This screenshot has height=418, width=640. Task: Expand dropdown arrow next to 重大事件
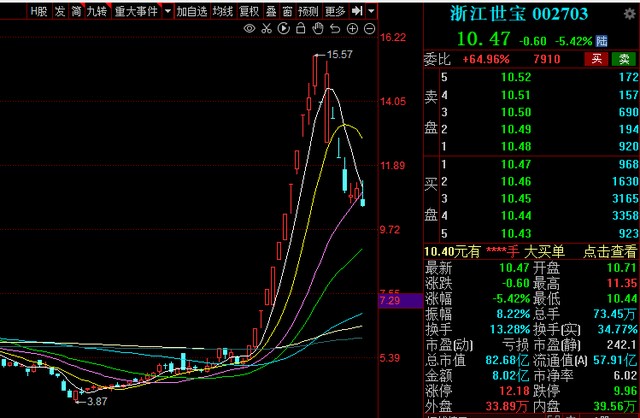tap(166, 12)
